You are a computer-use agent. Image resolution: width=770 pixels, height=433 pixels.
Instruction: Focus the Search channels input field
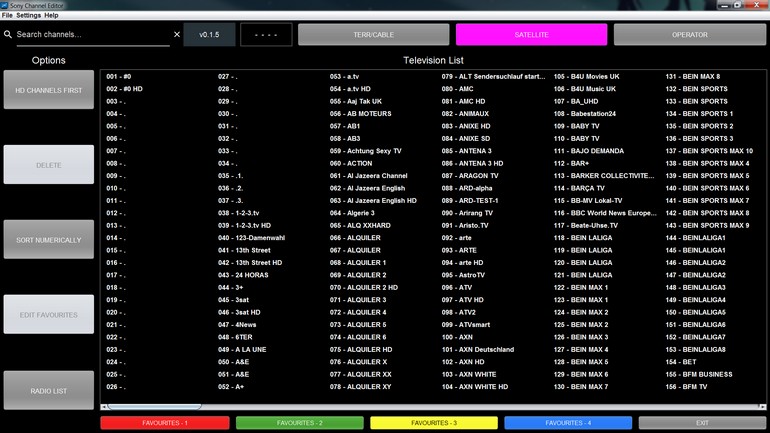pos(93,34)
